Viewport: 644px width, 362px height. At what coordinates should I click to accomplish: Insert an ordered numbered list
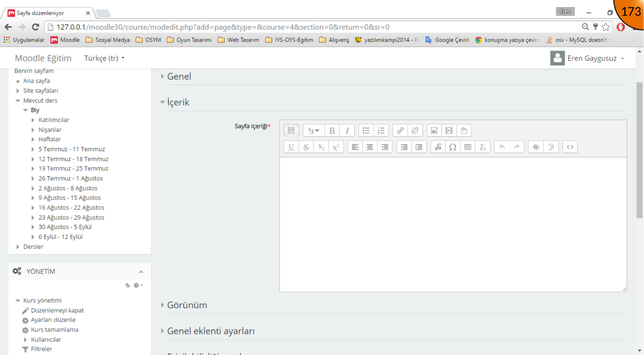(381, 130)
